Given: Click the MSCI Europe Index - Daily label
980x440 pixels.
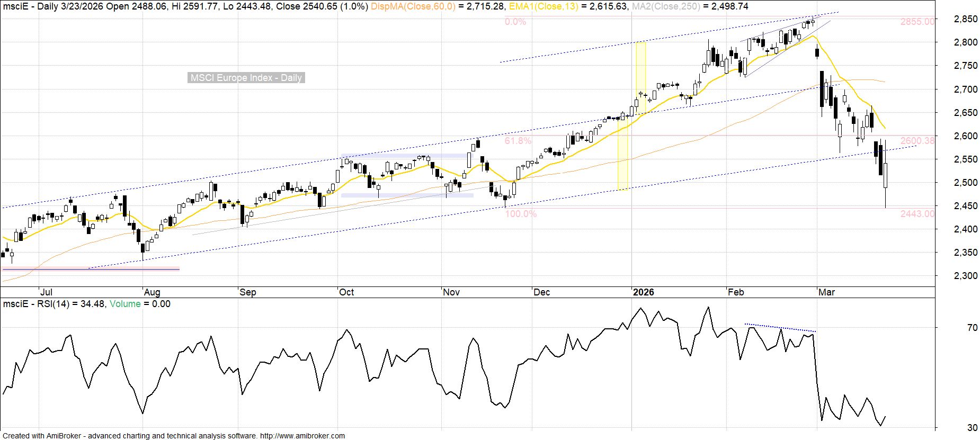Looking at the screenshot, I should (246, 78).
